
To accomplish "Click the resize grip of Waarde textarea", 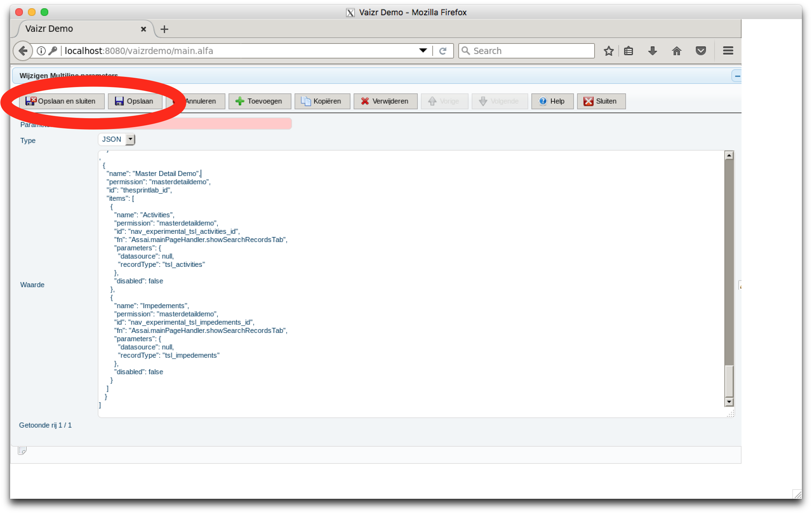I will click(730, 413).
